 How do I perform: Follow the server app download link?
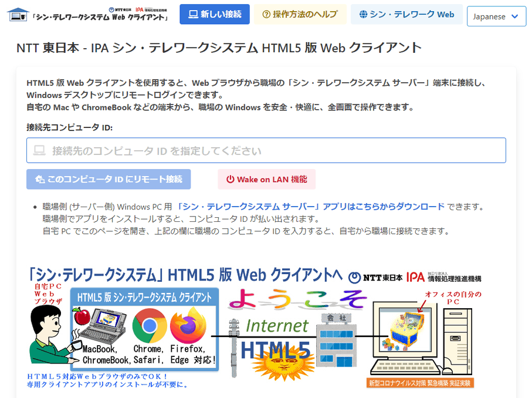point(310,207)
